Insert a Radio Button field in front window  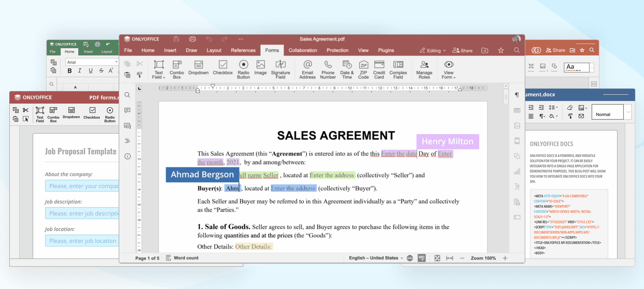(244, 69)
